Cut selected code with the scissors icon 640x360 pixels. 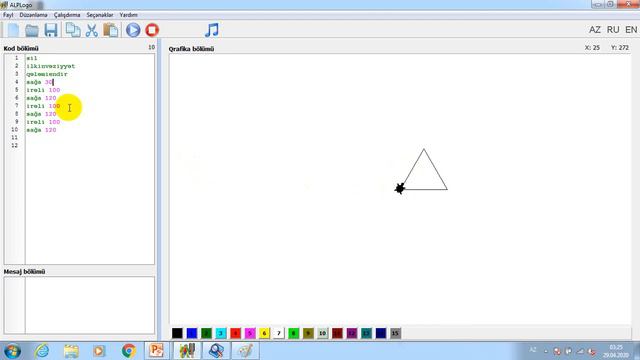point(92,30)
